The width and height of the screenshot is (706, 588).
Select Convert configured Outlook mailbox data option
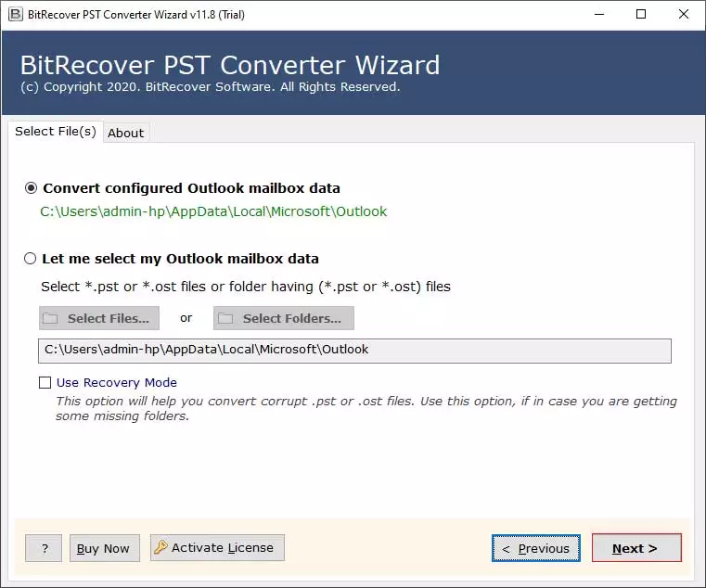pos(31,187)
